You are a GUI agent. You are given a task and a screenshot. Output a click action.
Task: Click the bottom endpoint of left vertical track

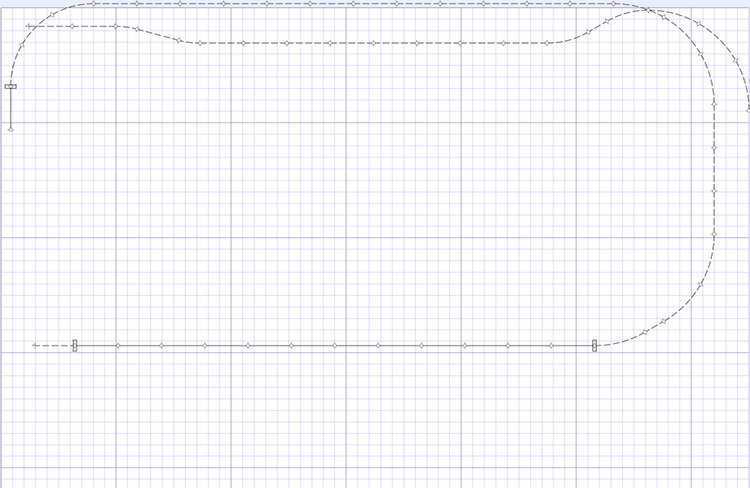(x=11, y=129)
